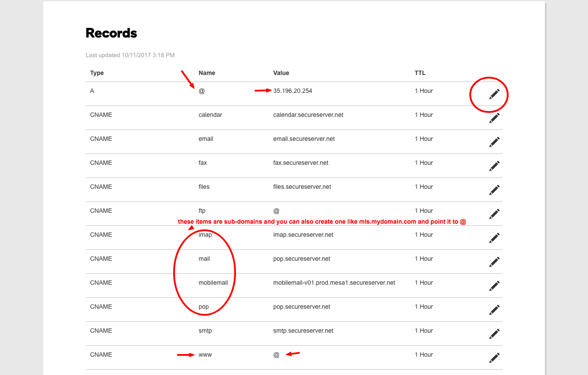Click the name 'fax' in records
The height and width of the screenshot is (375, 588).
click(203, 163)
